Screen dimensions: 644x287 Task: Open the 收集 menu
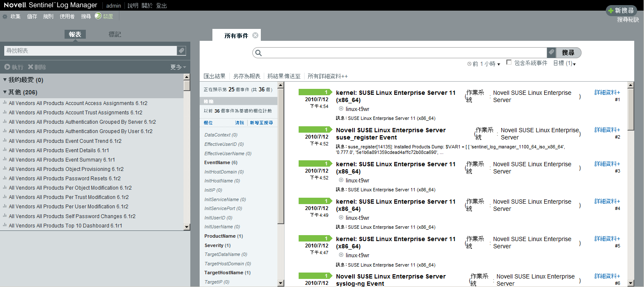click(x=16, y=17)
